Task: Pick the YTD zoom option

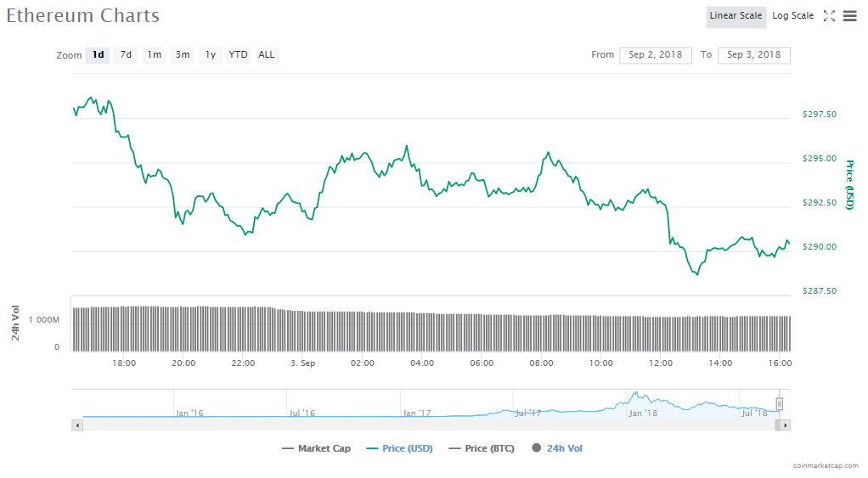Action: [239, 55]
